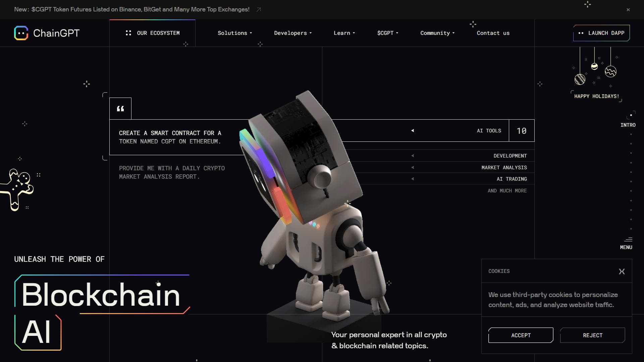Reject the cookies
Viewport: 644px width, 362px height.
pyautogui.click(x=592, y=335)
